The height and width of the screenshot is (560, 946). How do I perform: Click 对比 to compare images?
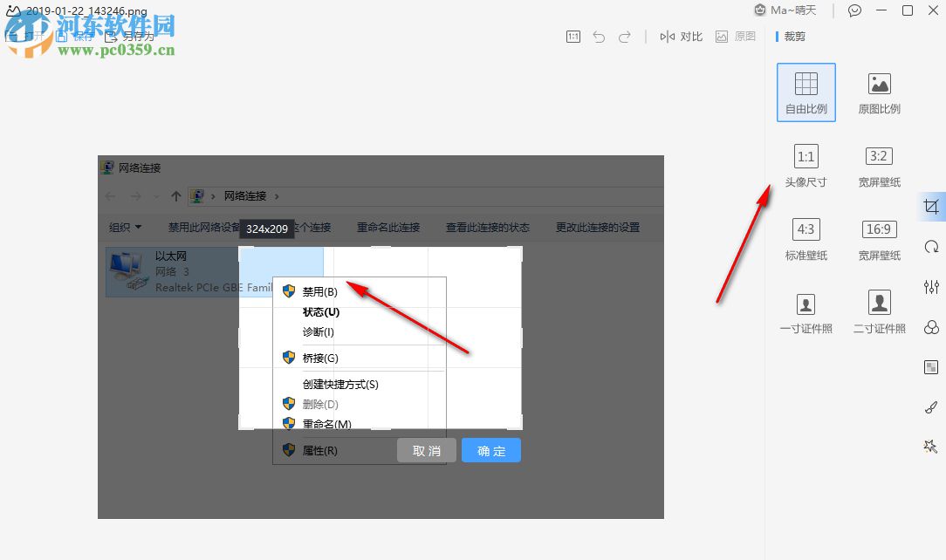[681, 37]
